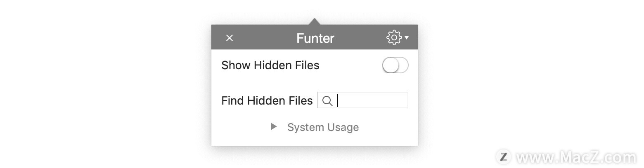644x168 pixels.
Task: Click the Z logo in the MacZ watermark
Action: pyautogui.click(x=503, y=157)
